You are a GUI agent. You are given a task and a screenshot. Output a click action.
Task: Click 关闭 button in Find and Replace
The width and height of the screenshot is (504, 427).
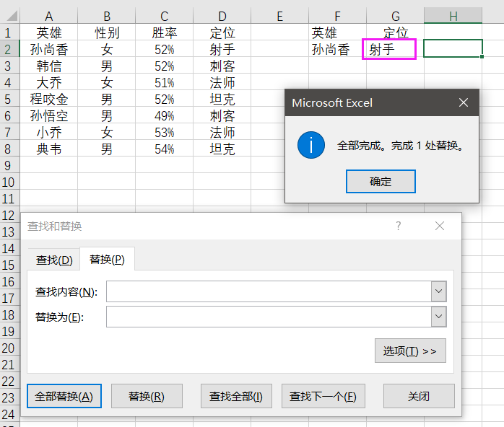pos(419,396)
